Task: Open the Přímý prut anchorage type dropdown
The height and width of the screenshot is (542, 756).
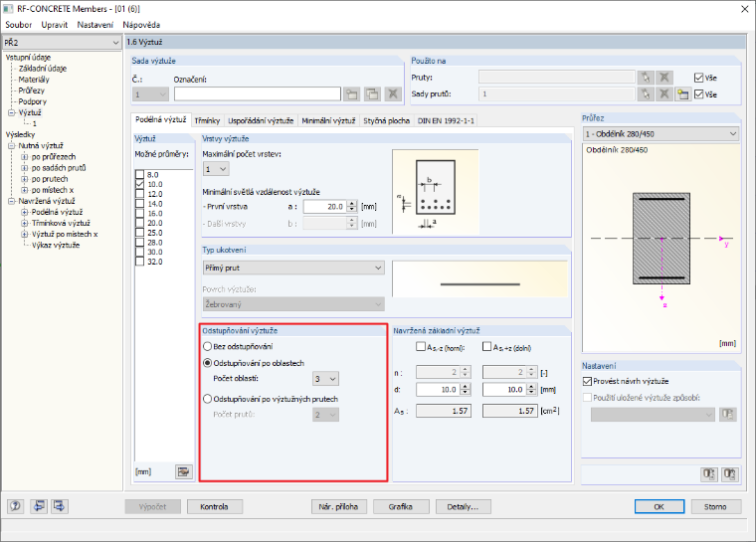Action: pos(293,268)
